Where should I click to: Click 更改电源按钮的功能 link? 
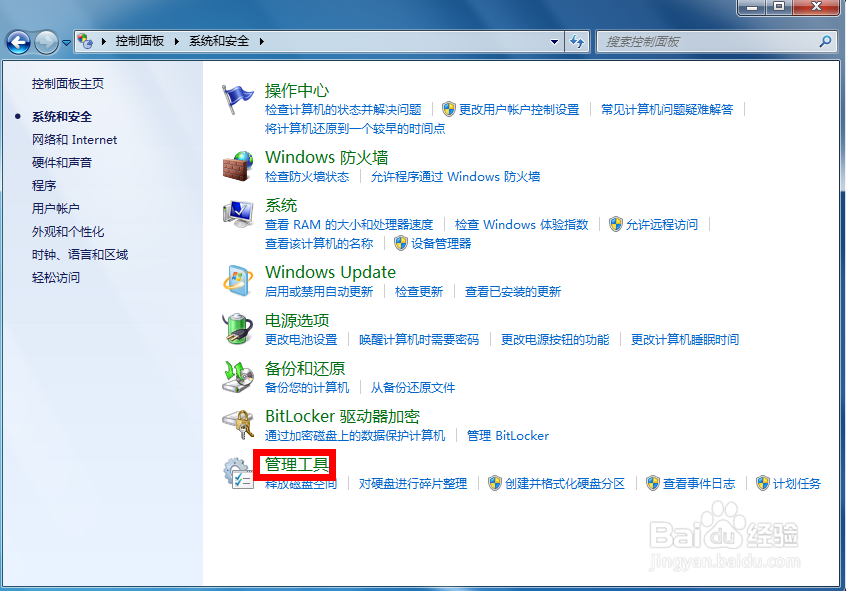(x=555, y=339)
